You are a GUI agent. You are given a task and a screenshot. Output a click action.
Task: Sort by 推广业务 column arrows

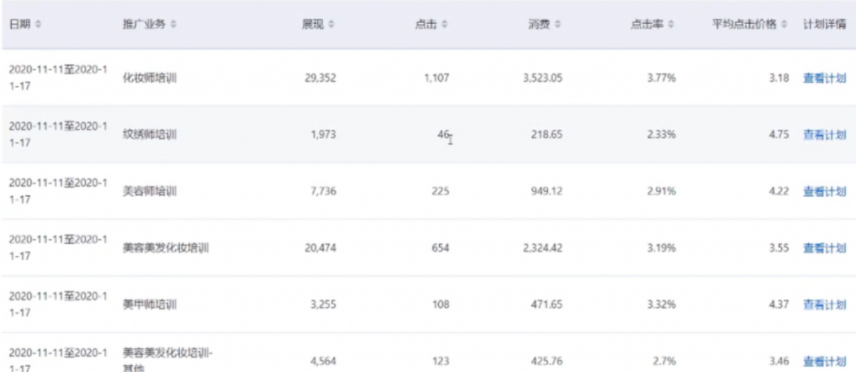tap(174, 25)
